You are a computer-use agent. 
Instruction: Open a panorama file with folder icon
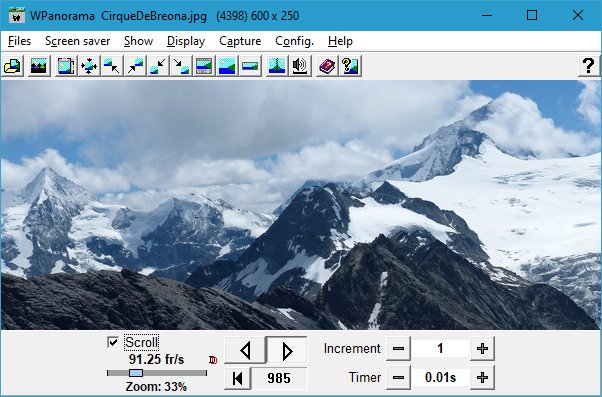pos(13,66)
